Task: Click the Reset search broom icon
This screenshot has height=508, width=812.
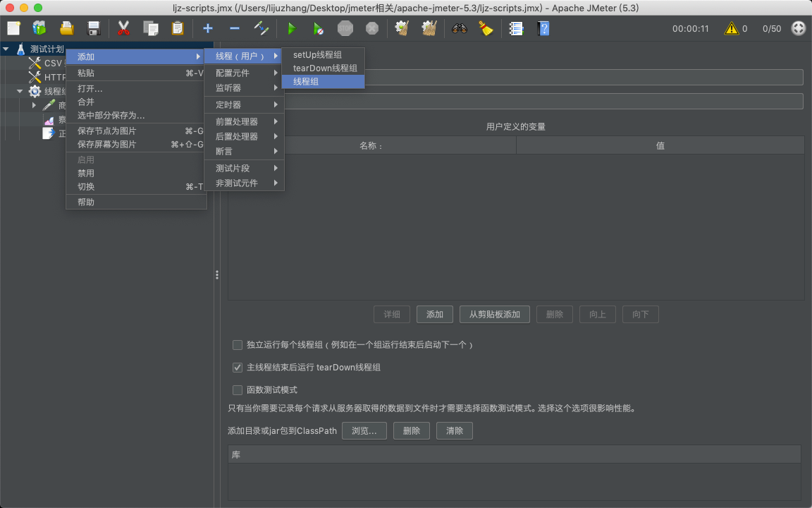Action: pos(486,28)
